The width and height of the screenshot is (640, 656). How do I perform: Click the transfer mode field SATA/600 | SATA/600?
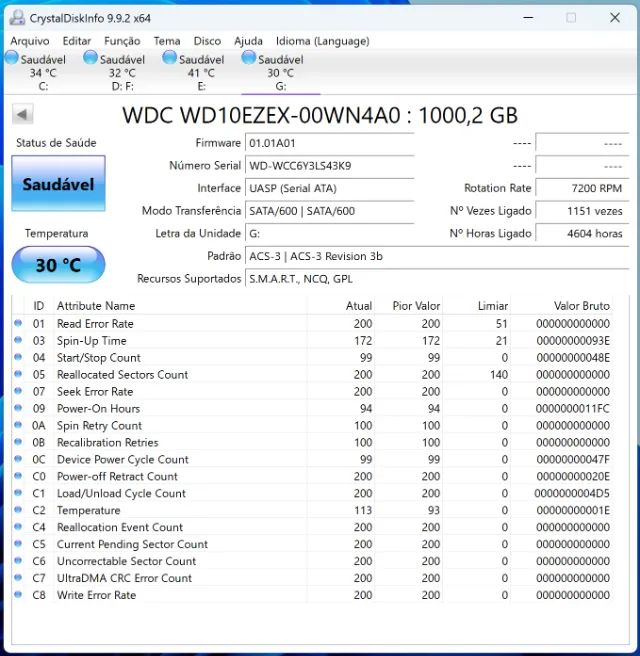tap(330, 211)
